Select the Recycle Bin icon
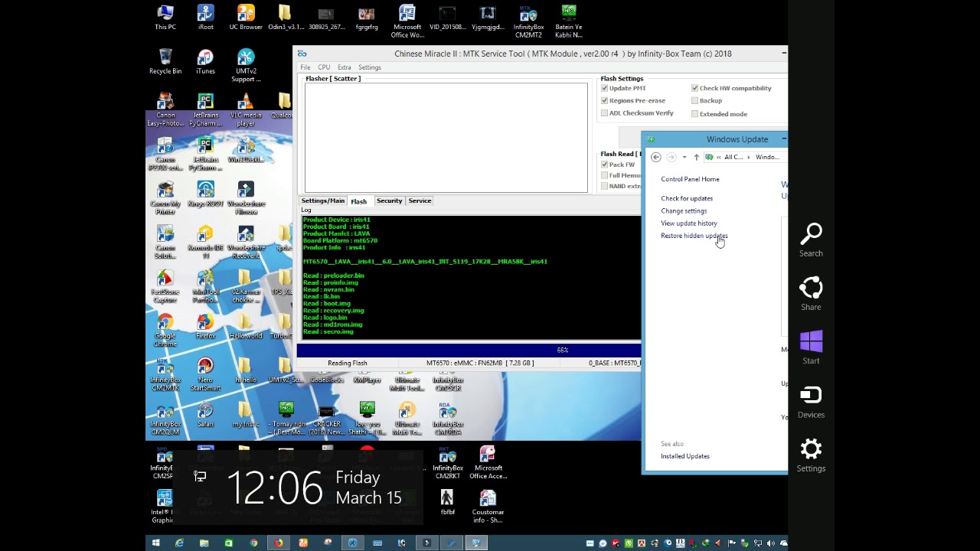This screenshot has height=551, width=980. point(165,62)
